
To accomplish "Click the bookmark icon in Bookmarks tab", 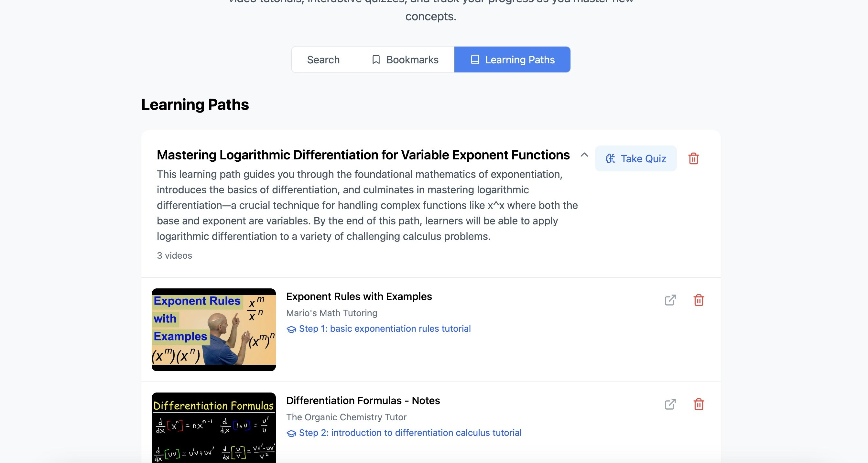I will click(x=376, y=59).
